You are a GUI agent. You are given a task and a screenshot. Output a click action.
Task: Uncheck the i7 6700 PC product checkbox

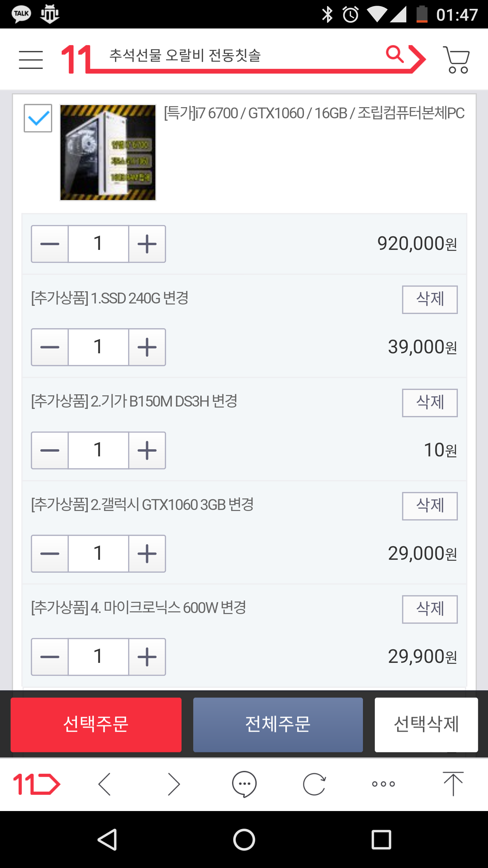click(38, 118)
